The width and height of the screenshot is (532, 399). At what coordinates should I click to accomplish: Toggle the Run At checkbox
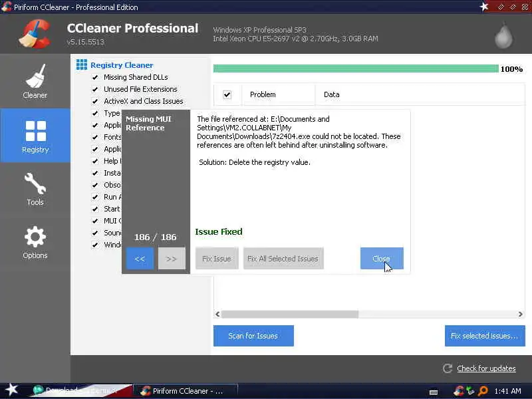tap(95, 197)
